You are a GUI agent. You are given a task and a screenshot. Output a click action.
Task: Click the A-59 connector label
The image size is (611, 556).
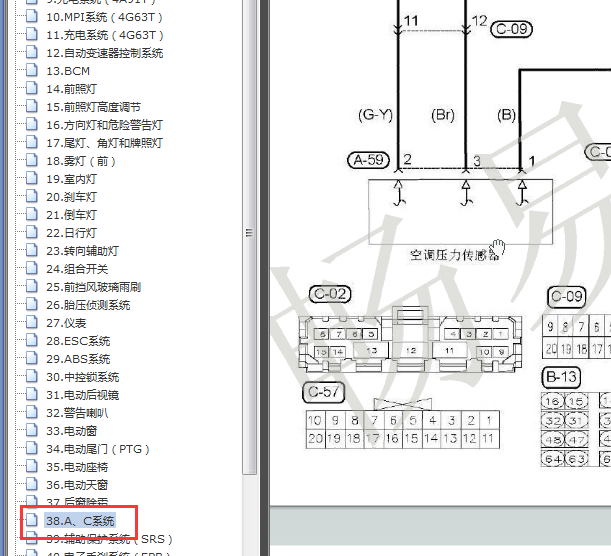pyautogui.click(x=368, y=160)
